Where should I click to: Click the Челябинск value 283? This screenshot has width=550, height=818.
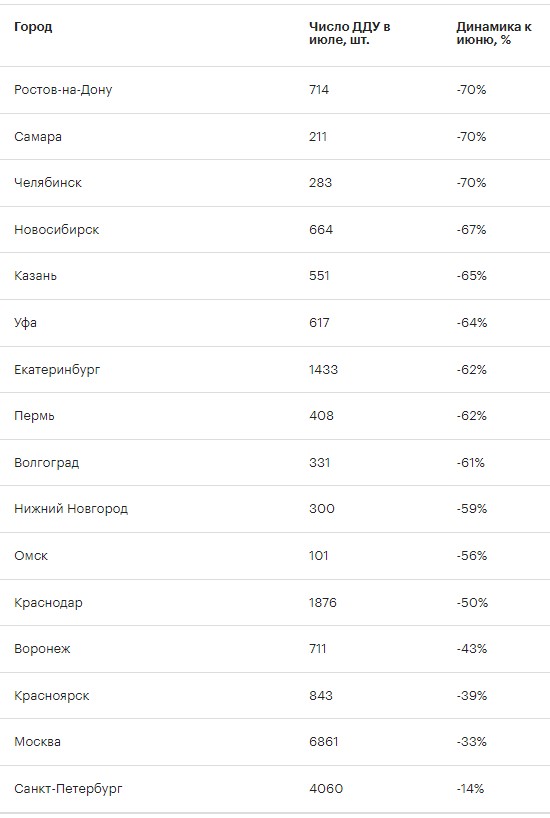click(320, 183)
